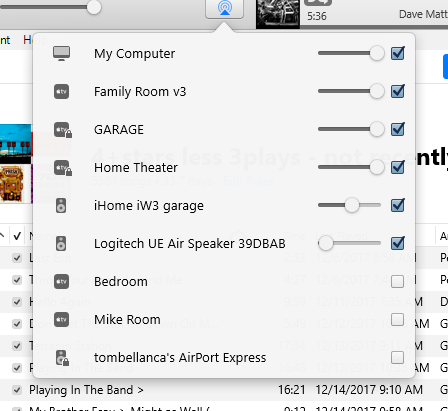Click GARAGE locked Apple TV icon
This screenshot has width=448, height=411.
pos(63,130)
